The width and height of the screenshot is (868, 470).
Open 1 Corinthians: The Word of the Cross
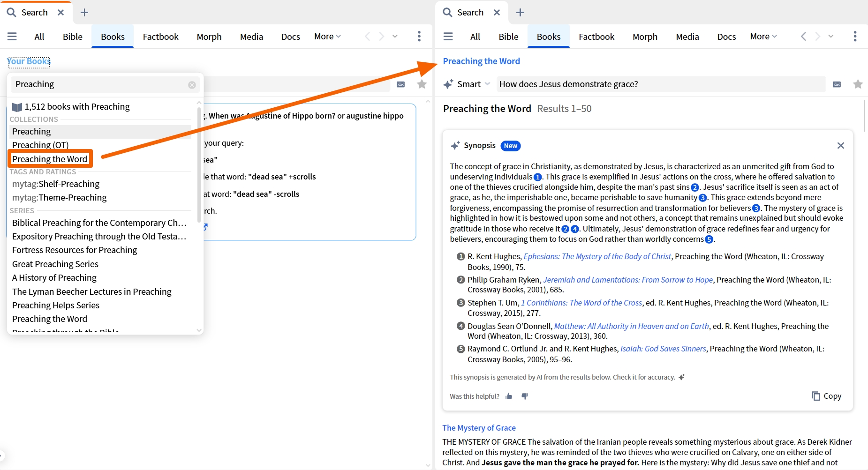pos(581,303)
